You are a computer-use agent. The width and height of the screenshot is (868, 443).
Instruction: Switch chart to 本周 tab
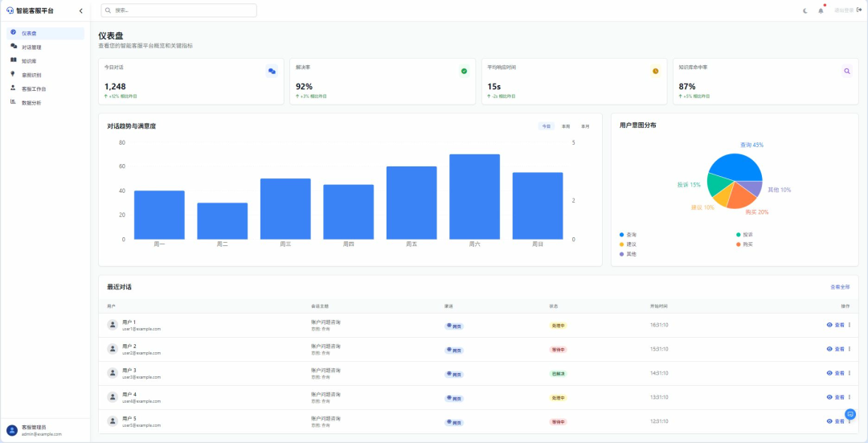pos(566,126)
